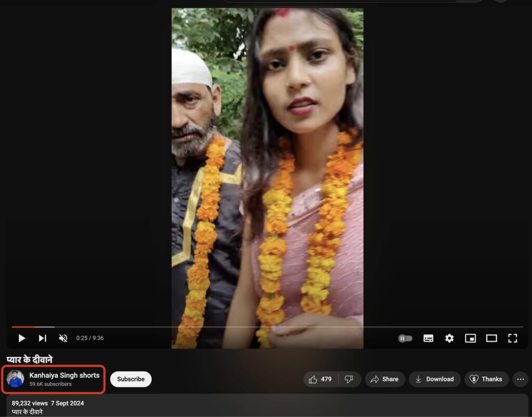Open the Kanhaiya Singh shorts channel name
The height and width of the screenshot is (417, 532).
(64, 375)
